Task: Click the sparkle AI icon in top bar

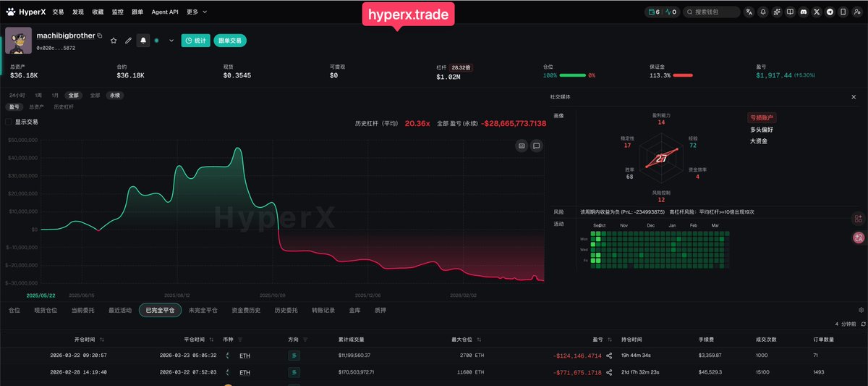Action: [x=777, y=12]
